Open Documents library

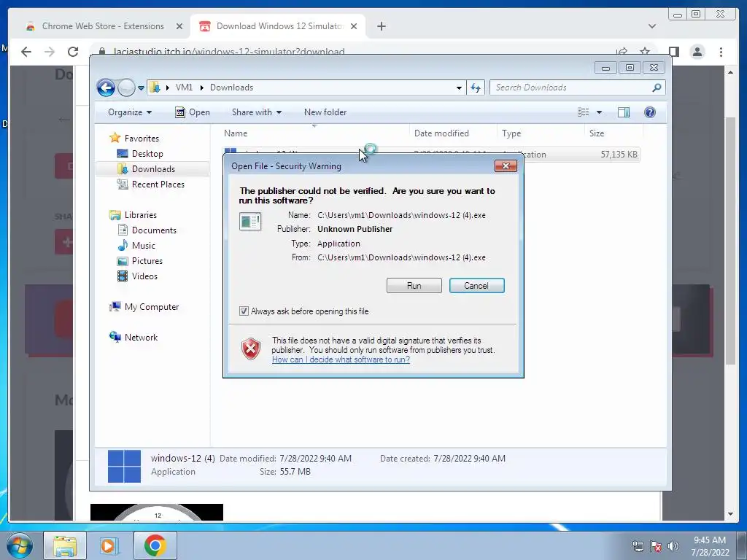(154, 230)
